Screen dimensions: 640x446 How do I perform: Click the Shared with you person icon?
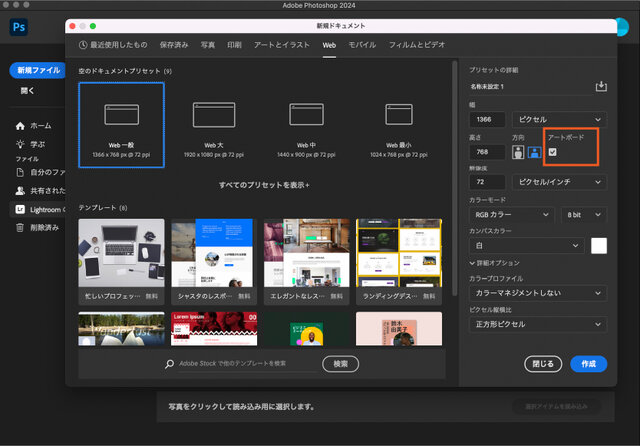pyautogui.click(x=20, y=191)
